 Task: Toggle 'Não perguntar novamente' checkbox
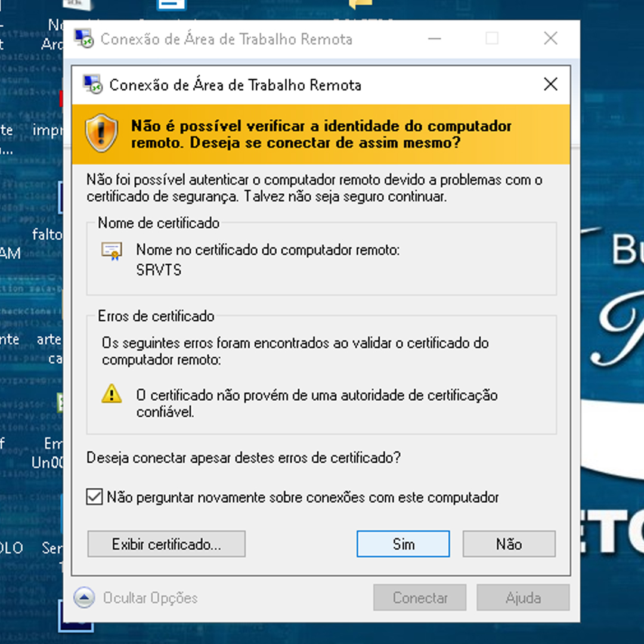tap(95, 497)
